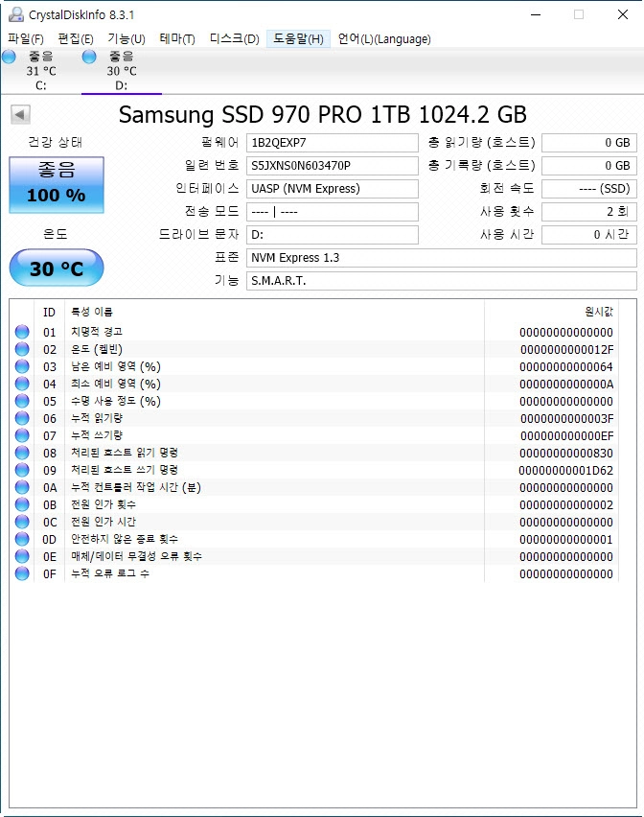Click the standard field NVM Express 1.3
The image size is (644, 817).
click(x=442, y=257)
